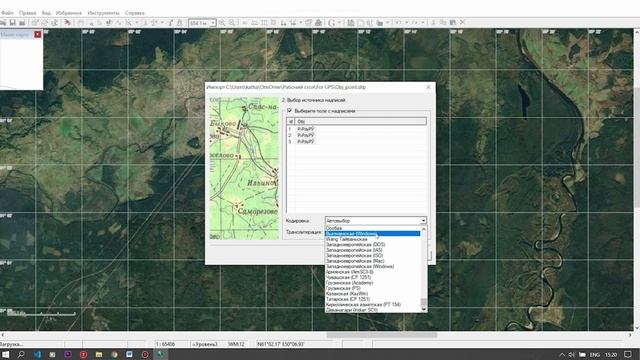
Task: Choose 'Кириллическая азиатская (PT 154)' encoding
Action: pyautogui.click(x=372, y=304)
